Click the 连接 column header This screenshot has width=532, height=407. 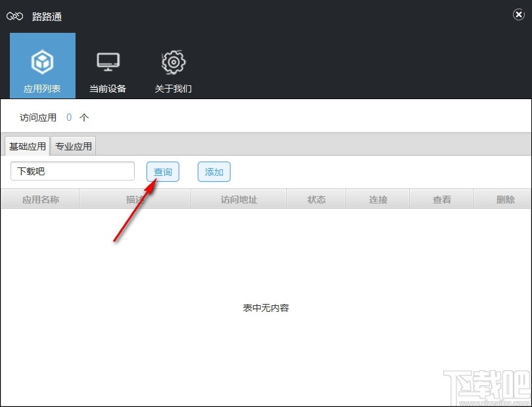point(378,199)
